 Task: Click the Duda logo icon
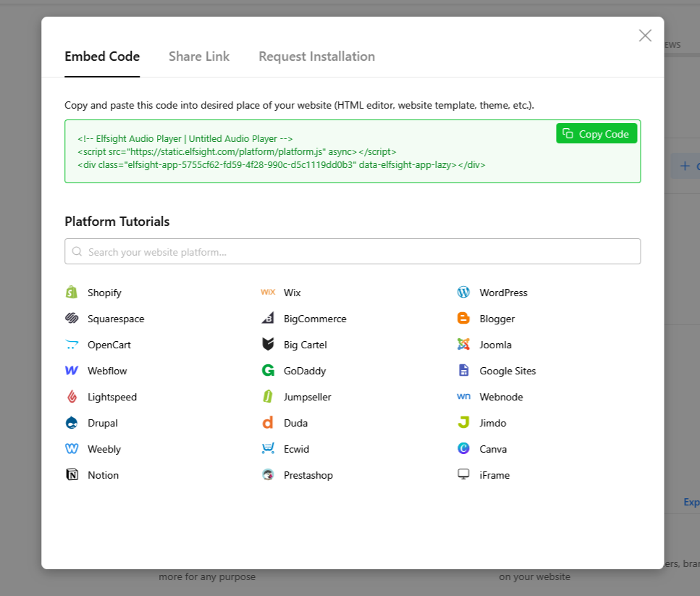click(x=268, y=422)
